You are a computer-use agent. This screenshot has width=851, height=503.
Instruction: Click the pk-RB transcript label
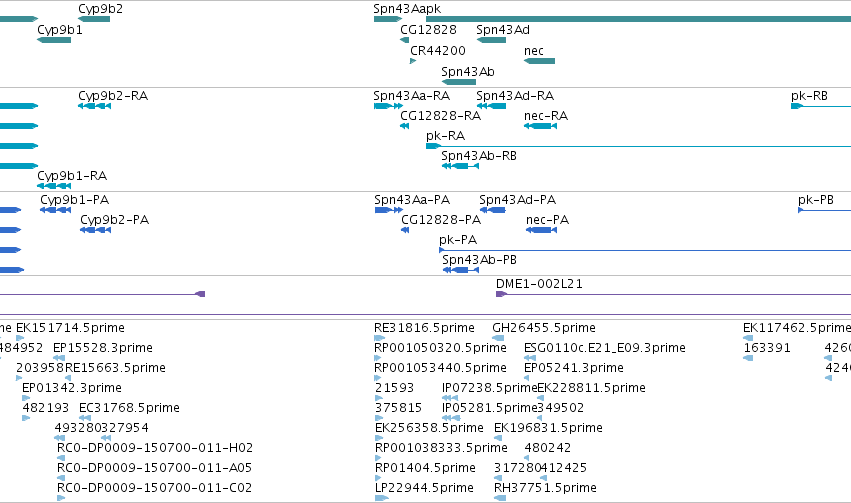(x=809, y=96)
